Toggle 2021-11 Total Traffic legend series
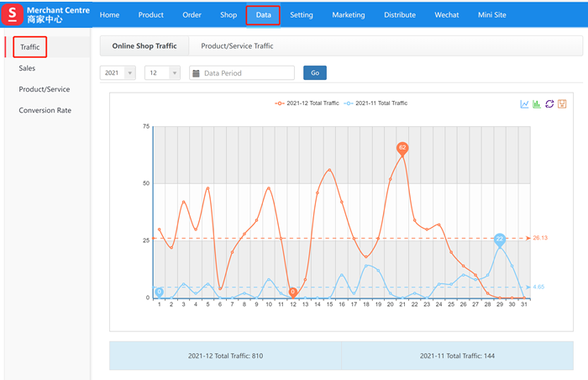 pos(376,103)
